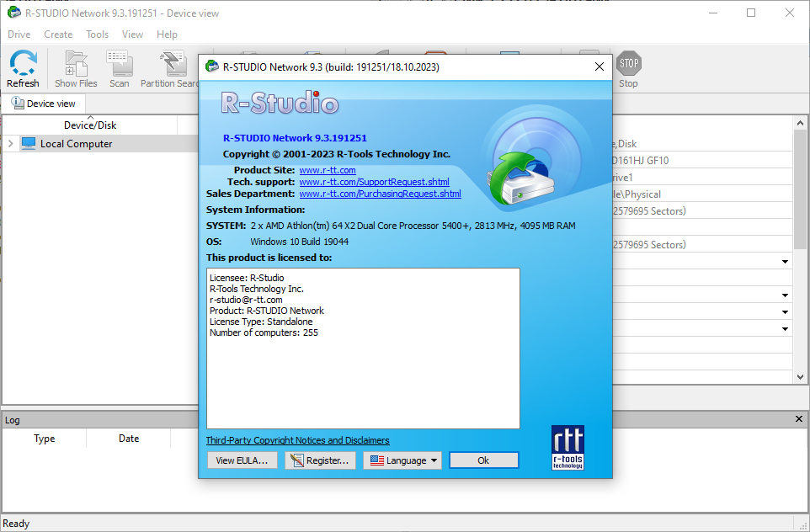Image resolution: width=810 pixels, height=532 pixels.
Task: Click the 'License Type: Standalone' line
Action: 261,322
